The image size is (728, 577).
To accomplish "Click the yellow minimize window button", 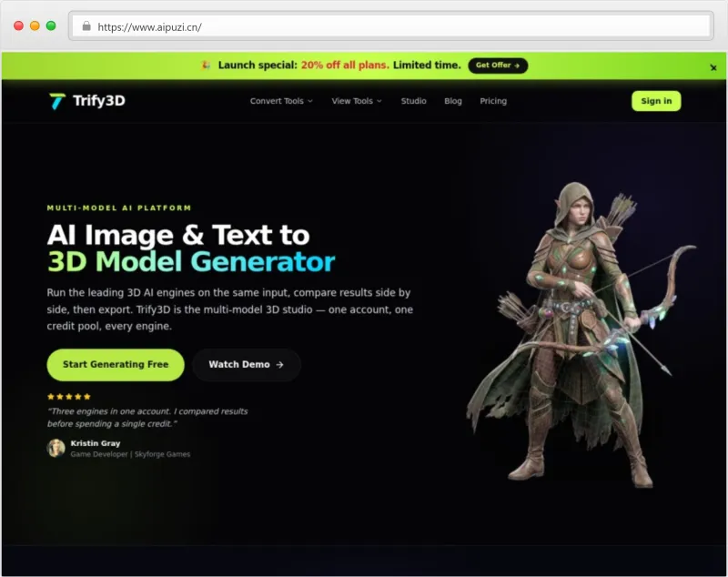I will (x=35, y=26).
